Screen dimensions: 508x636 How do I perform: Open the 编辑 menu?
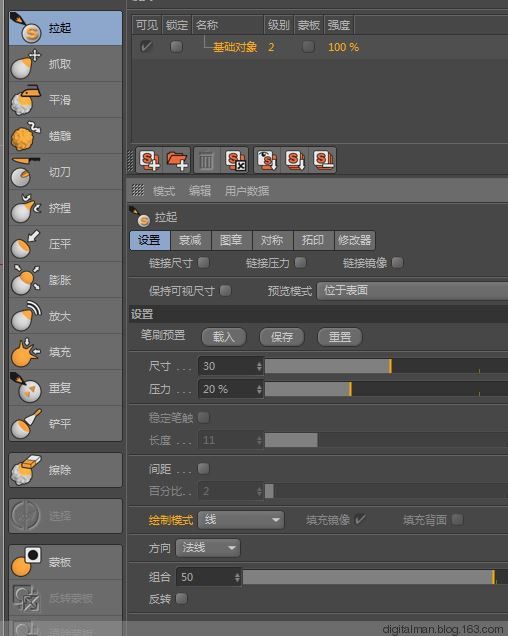(x=200, y=191)
